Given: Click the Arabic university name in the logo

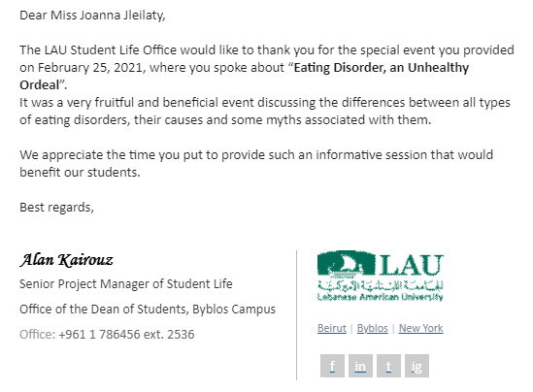Looking at the screenshot, I should pos(380,285).
